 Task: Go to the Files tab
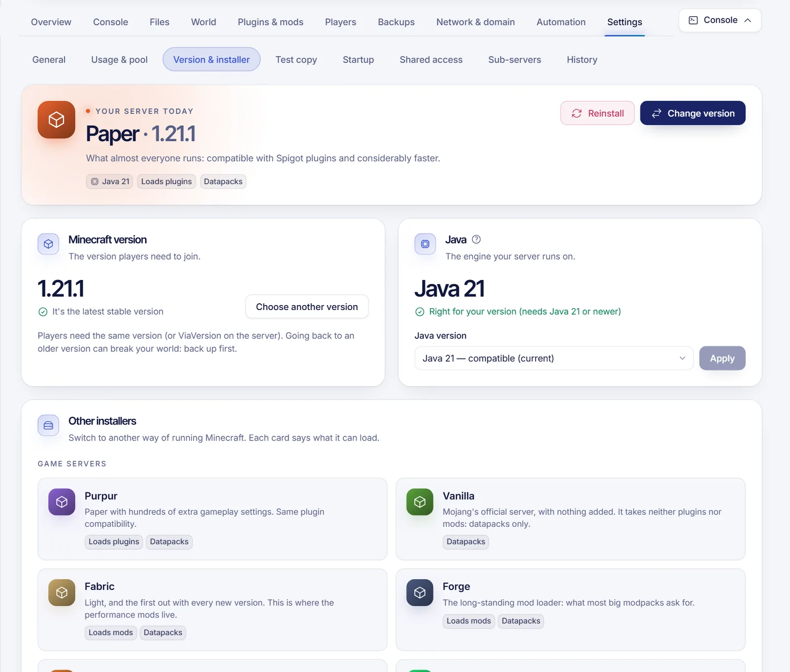(159, 22)
